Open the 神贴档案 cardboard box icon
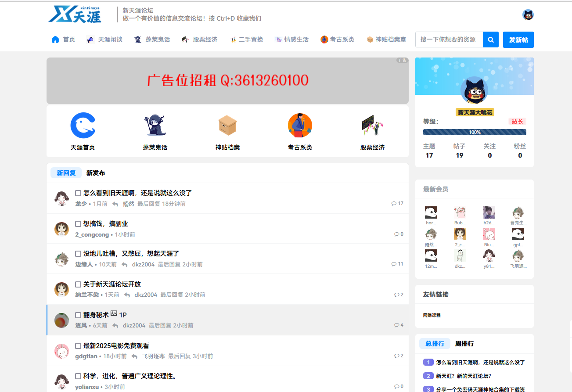Screen dimensions: 572x392 click(227, 125)
